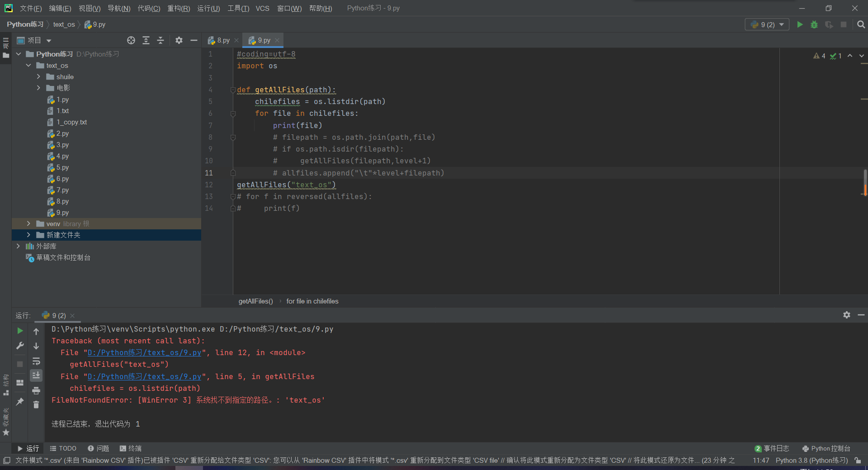
Task: Expand the 外部库 node
Action: tap(19, 246)
